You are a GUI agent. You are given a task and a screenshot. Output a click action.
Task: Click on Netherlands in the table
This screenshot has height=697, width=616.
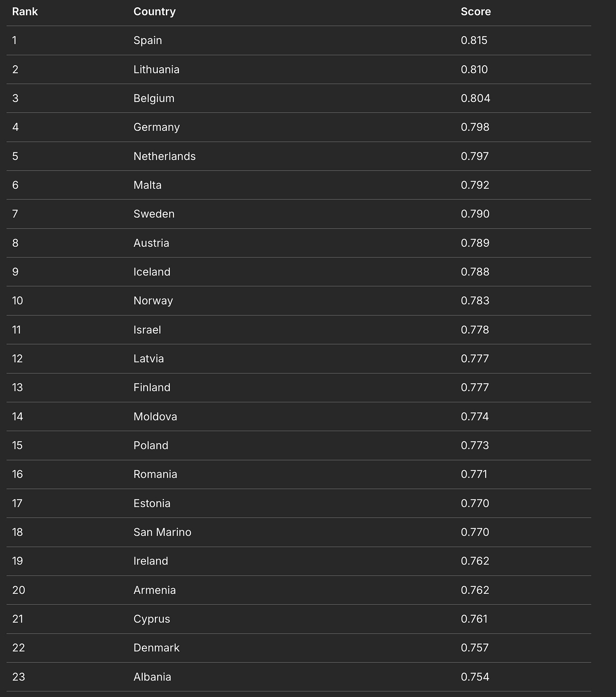click(x=165, y=156)
